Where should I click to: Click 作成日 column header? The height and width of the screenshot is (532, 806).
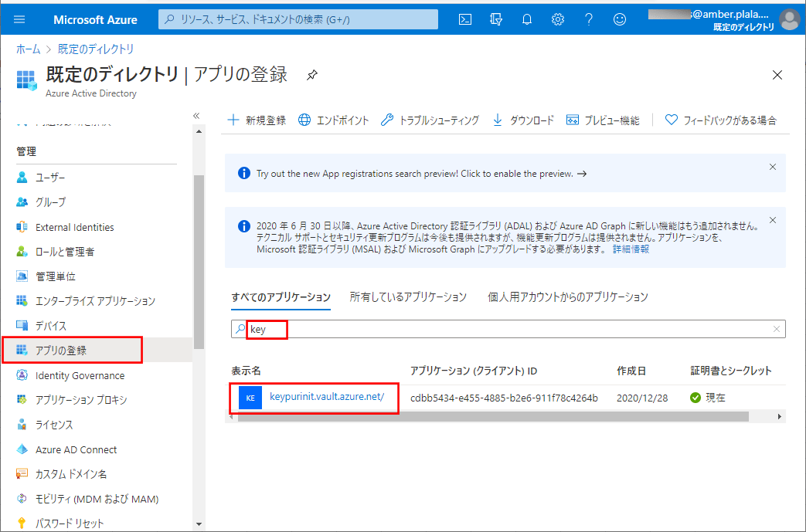(631, 371)
